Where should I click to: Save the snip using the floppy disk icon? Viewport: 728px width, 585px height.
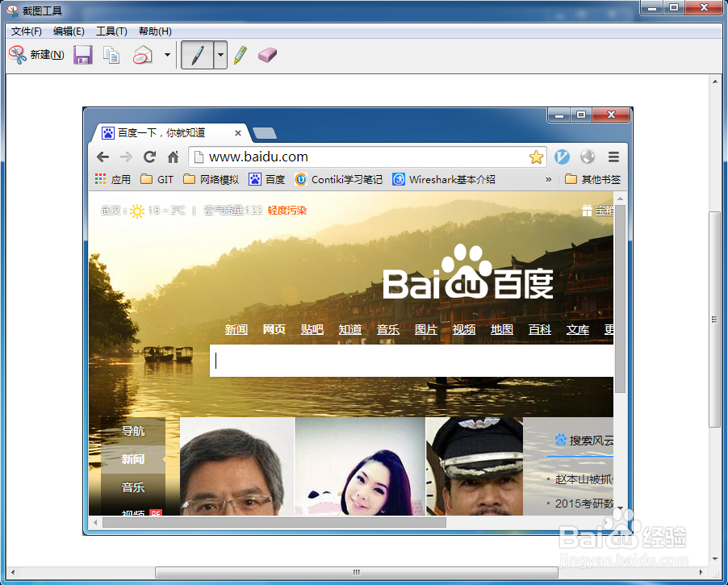[x=83, y=55]
